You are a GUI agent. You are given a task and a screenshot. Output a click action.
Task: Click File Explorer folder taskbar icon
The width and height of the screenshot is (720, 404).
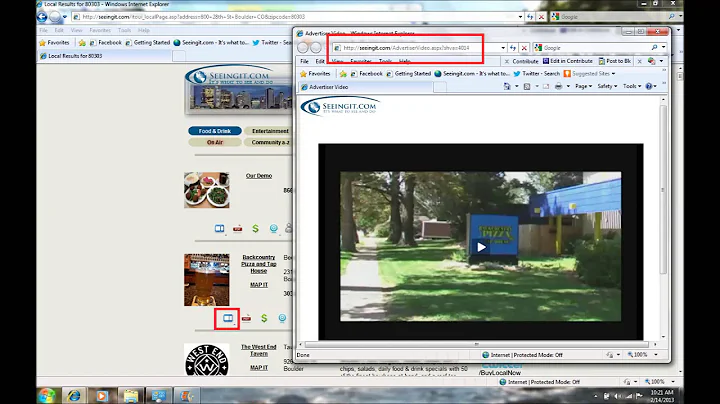(x=130, y=395)
